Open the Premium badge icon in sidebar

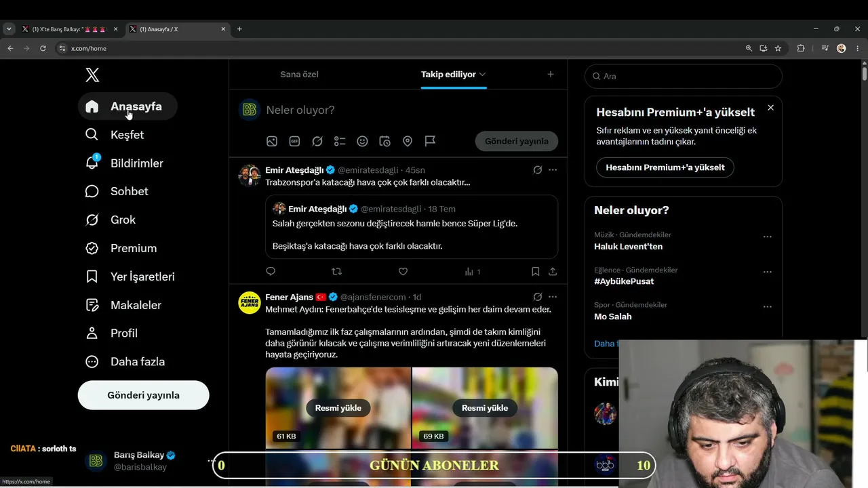click(92, 248)
